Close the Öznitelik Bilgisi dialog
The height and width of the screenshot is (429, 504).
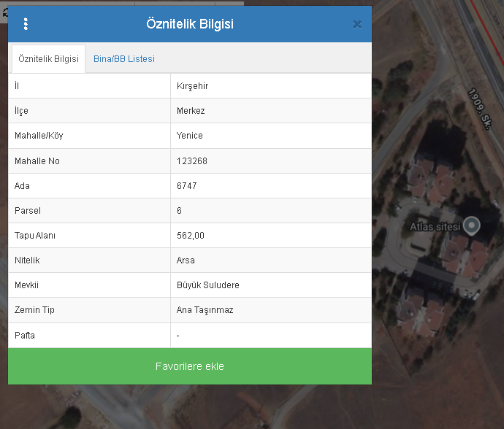click(356, 24)
